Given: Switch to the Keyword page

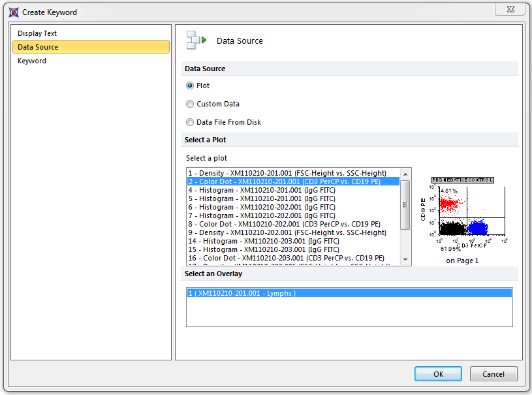Looking at the screenshot, I should [32, 61].
